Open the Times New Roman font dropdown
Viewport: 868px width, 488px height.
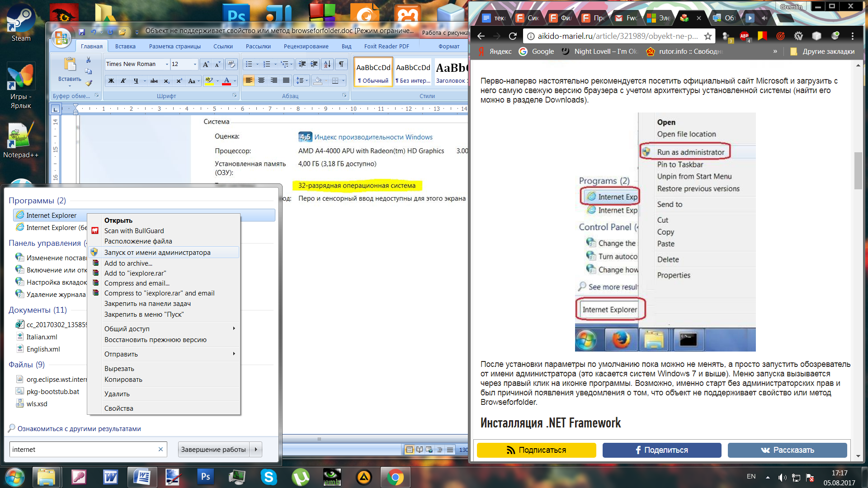[x=167, y=64]
